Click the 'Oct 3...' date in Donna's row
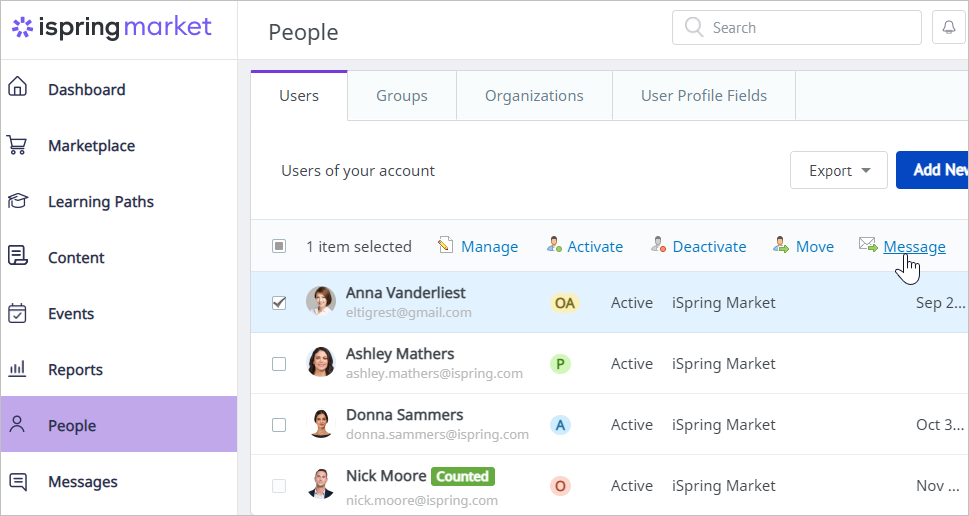Viewport: 969px width, 516px height. tap(939, 425)
